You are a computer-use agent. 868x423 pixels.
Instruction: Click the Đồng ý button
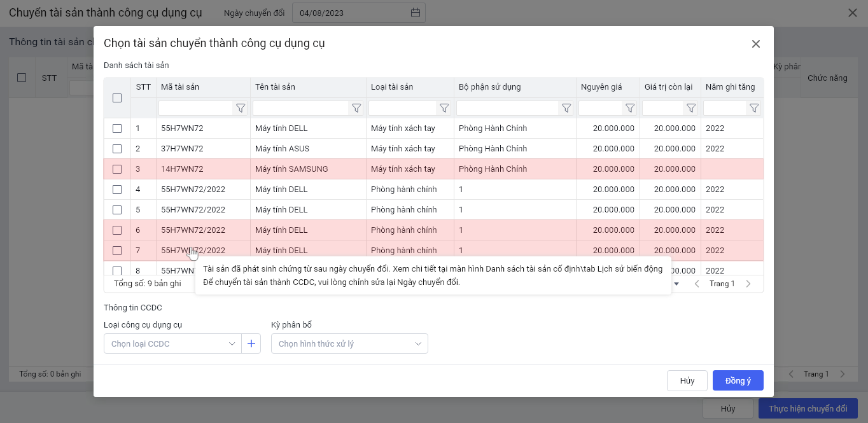point(738,380)
